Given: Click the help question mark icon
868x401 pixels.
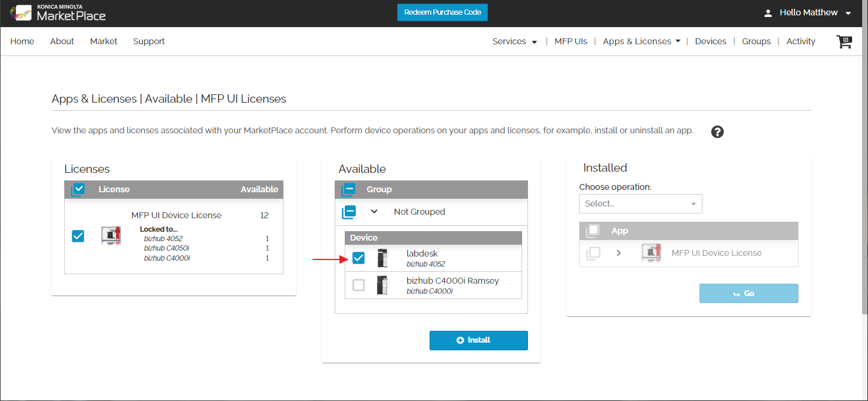Looking at the screenshot, I should pos(717,132).
